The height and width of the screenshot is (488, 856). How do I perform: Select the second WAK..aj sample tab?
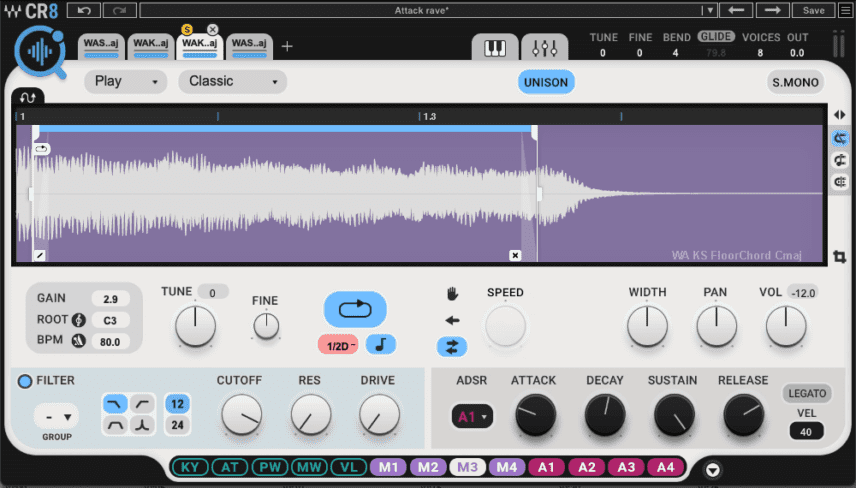[151, 46]
